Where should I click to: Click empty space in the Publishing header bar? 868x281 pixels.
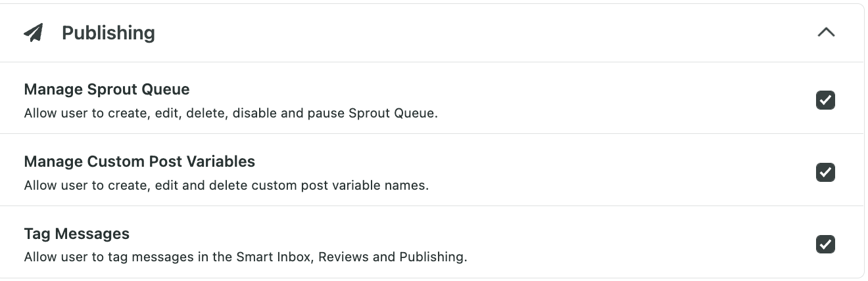coord(487,33)
